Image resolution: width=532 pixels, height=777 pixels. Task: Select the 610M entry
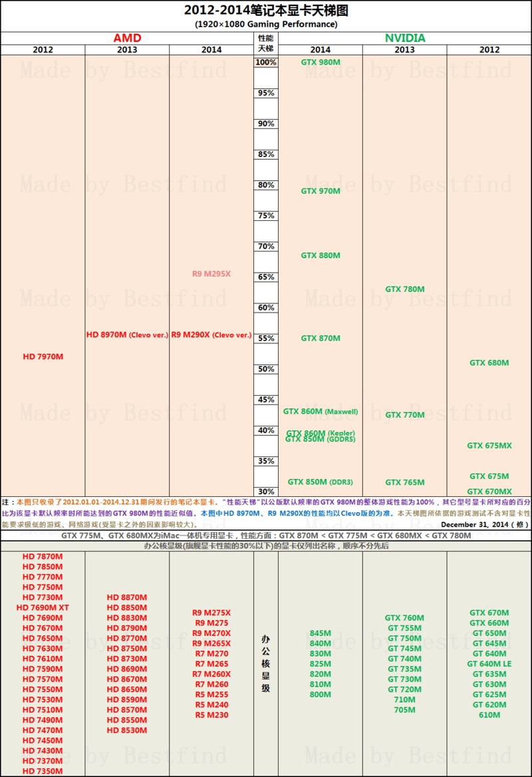[x=489, y=715]
